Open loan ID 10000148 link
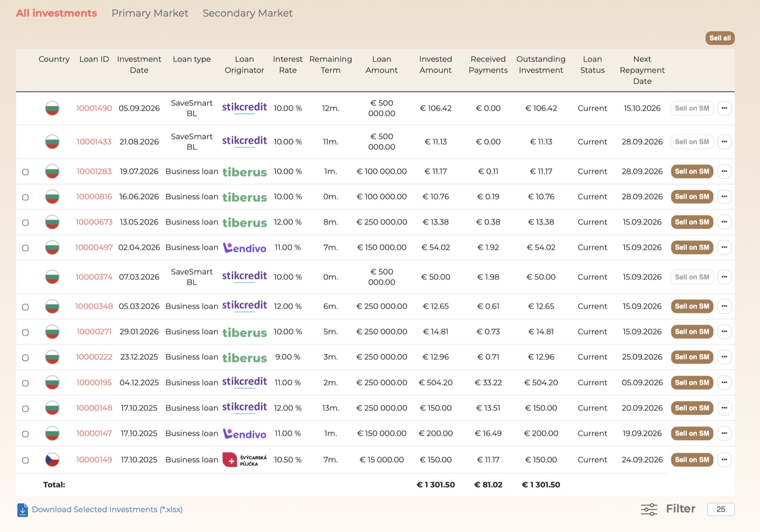The image size is (760, 532). [94, 408]
